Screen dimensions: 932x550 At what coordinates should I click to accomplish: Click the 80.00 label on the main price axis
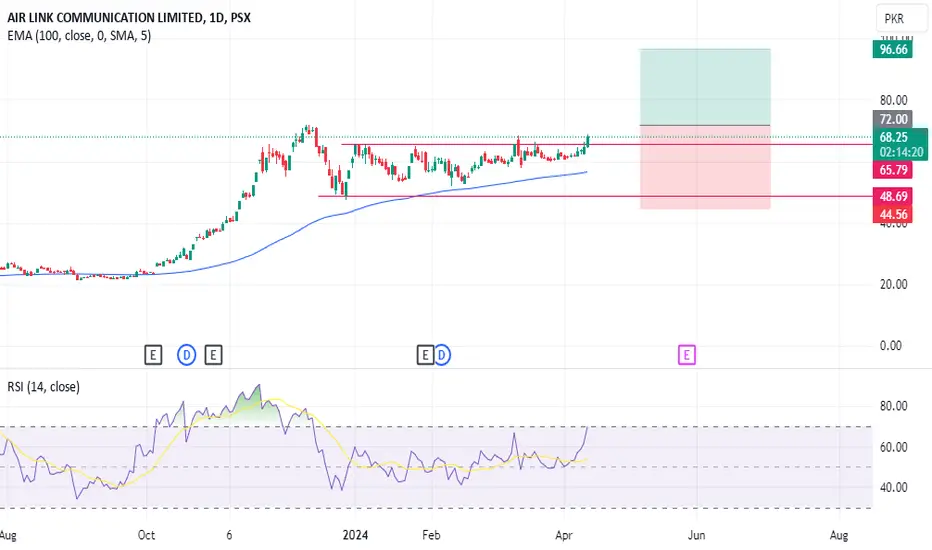tap(893, 100)
